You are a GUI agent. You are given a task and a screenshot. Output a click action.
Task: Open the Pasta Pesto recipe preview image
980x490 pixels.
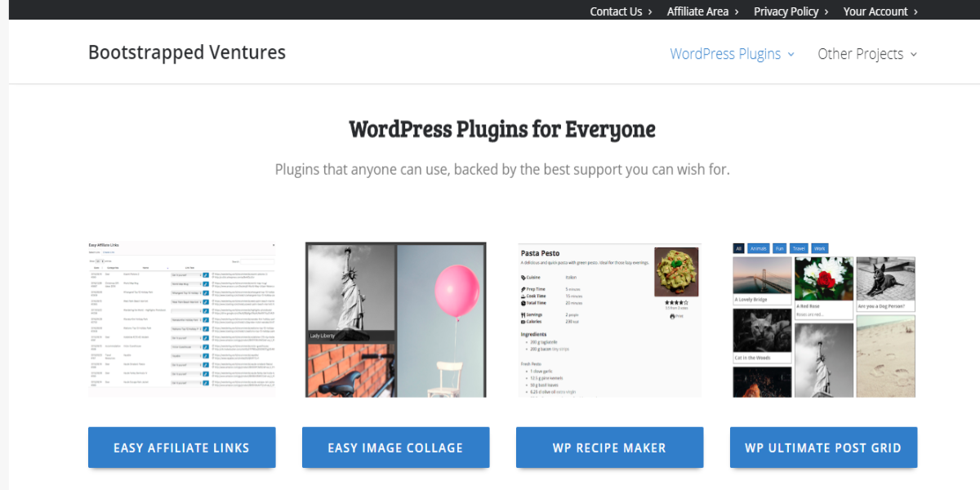[609, 319]
